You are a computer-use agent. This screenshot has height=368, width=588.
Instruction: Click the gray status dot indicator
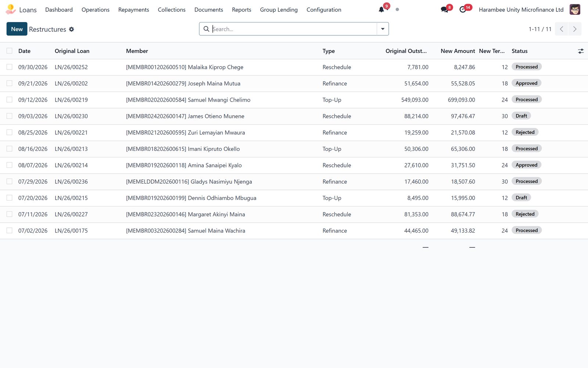click(397, 10)
